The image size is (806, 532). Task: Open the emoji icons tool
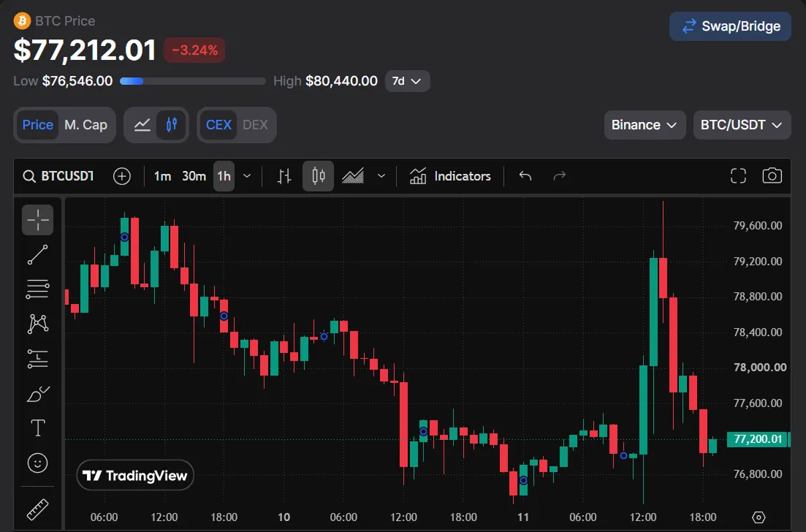37,463
